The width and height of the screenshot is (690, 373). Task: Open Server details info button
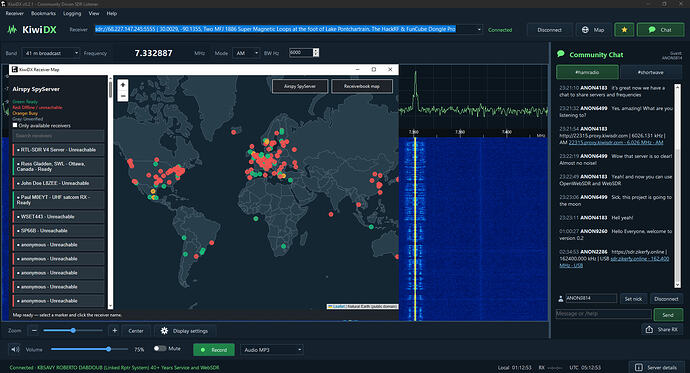[657, 367]
